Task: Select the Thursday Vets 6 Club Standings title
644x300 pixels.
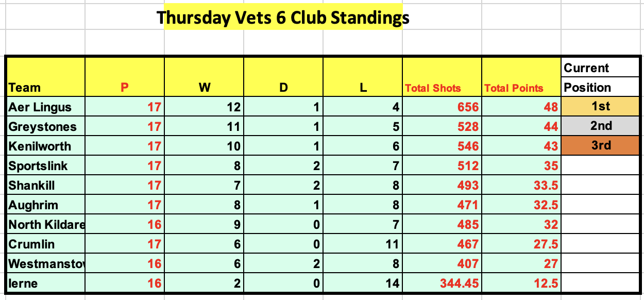Action: (x=283, y=18)
